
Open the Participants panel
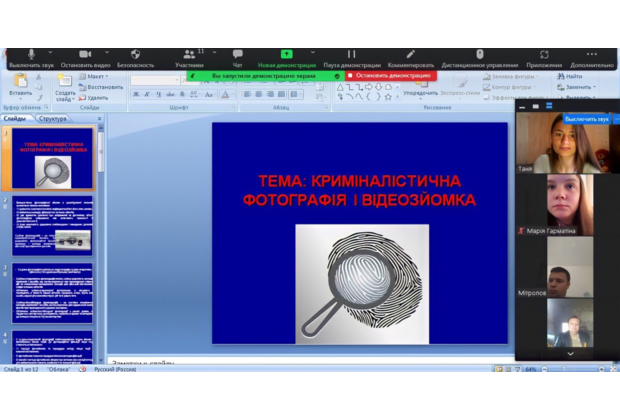188,54
